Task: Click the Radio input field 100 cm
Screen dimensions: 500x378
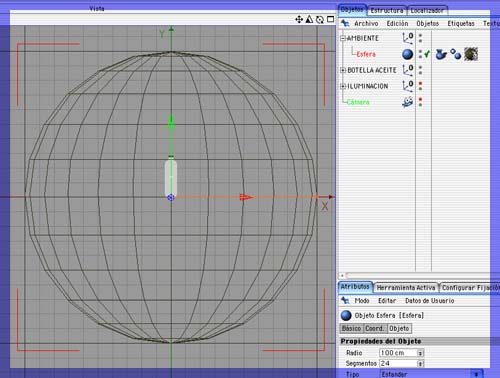Action: click(x=399, y=353)
